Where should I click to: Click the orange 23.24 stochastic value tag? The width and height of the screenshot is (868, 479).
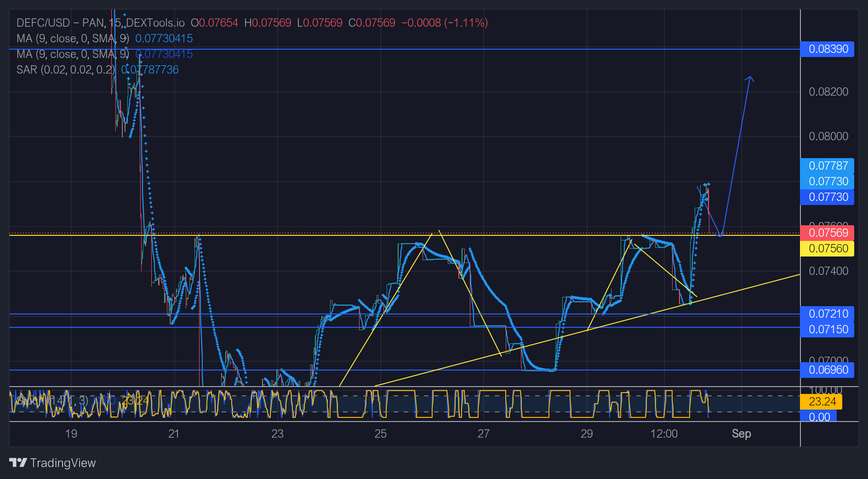point(821,402)
